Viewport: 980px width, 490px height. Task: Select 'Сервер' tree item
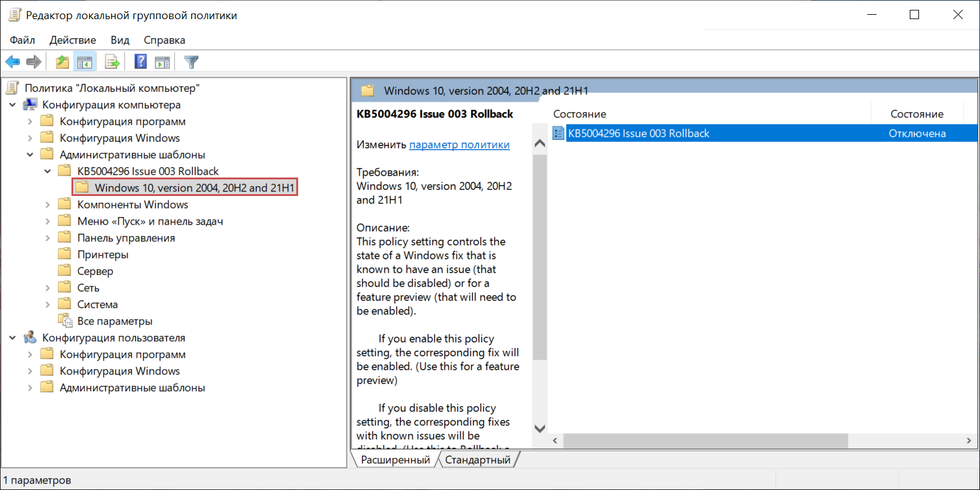pyautogui.click(x=95, y=271)
